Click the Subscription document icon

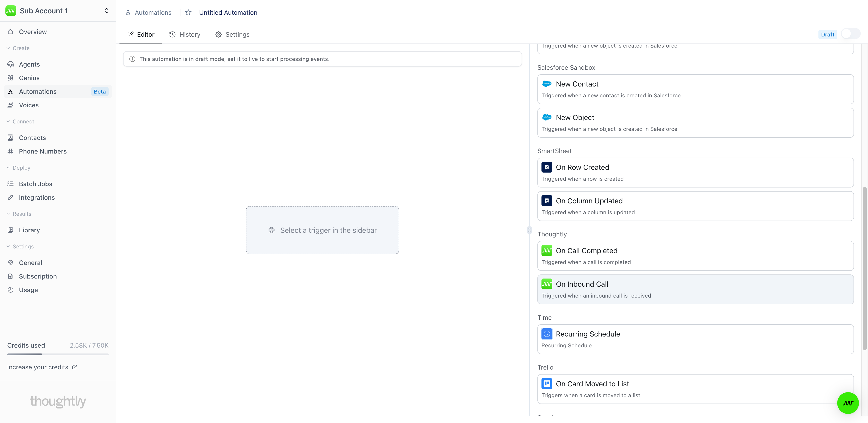tap(10, 276)
